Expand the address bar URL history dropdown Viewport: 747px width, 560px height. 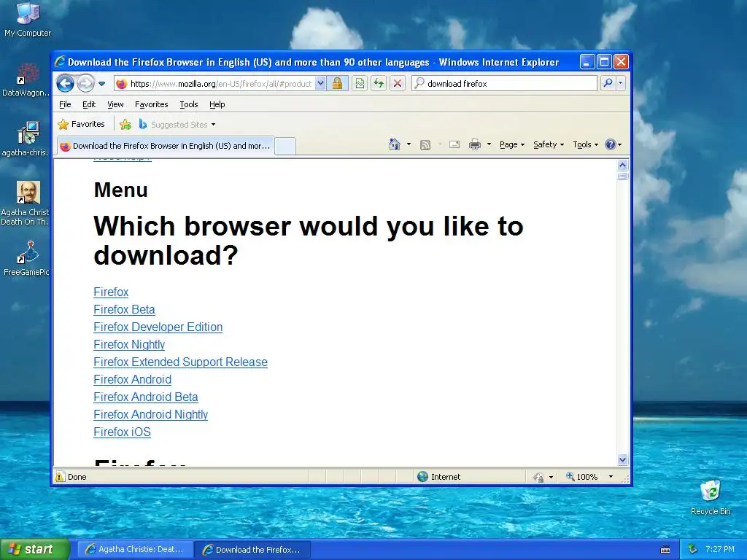click(x=321, y=84)
